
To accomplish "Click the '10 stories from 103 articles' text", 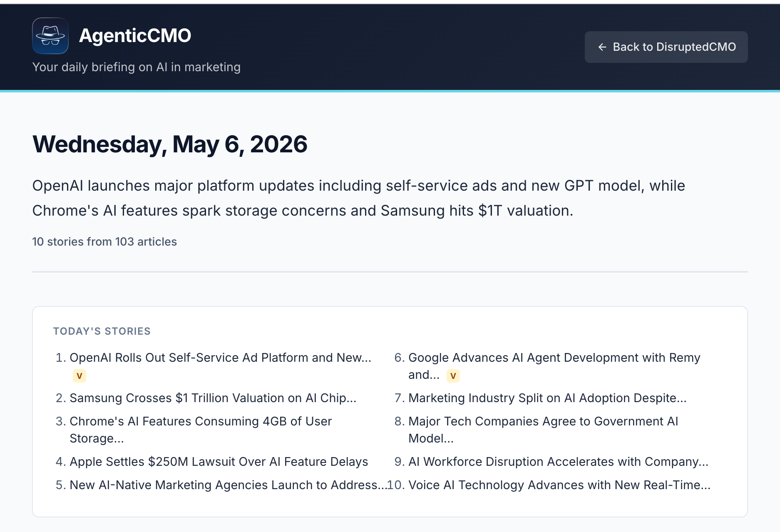I will (104, 241).
